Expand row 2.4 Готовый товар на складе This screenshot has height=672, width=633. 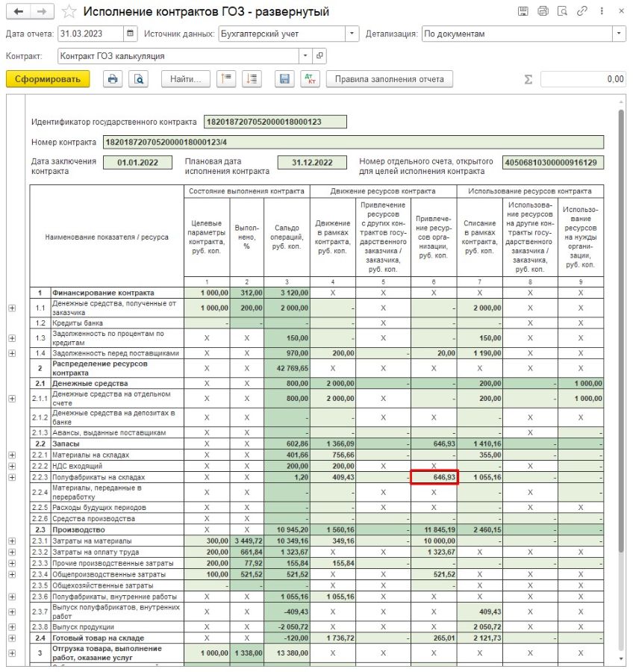tap(12, 638)
